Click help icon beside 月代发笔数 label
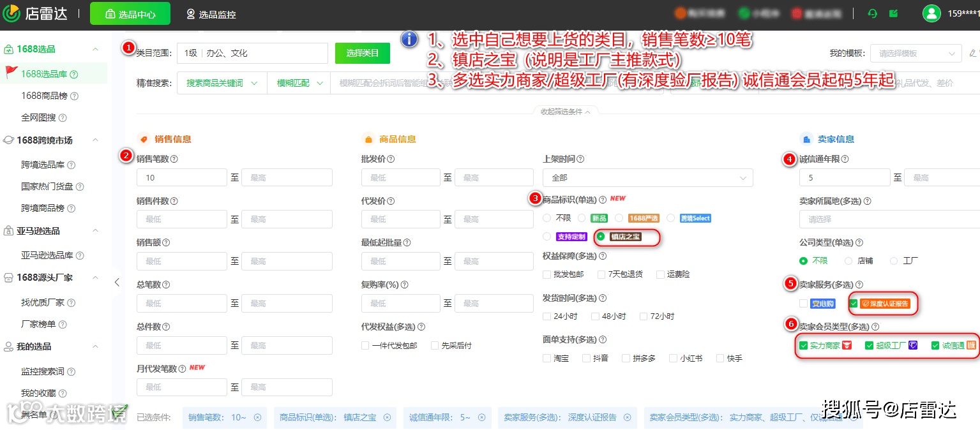Image resolution: width=980 pixels, height=430 pixels. (x=182, y=369)
